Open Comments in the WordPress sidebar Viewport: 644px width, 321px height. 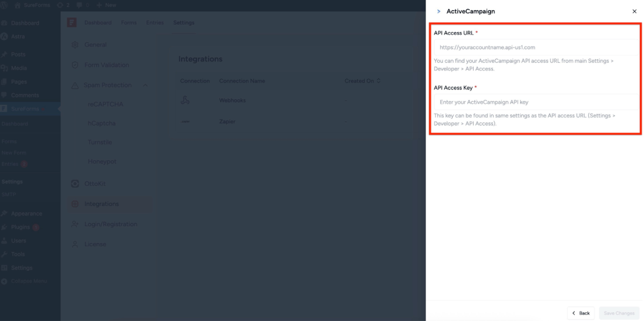(x=25, y=95)
